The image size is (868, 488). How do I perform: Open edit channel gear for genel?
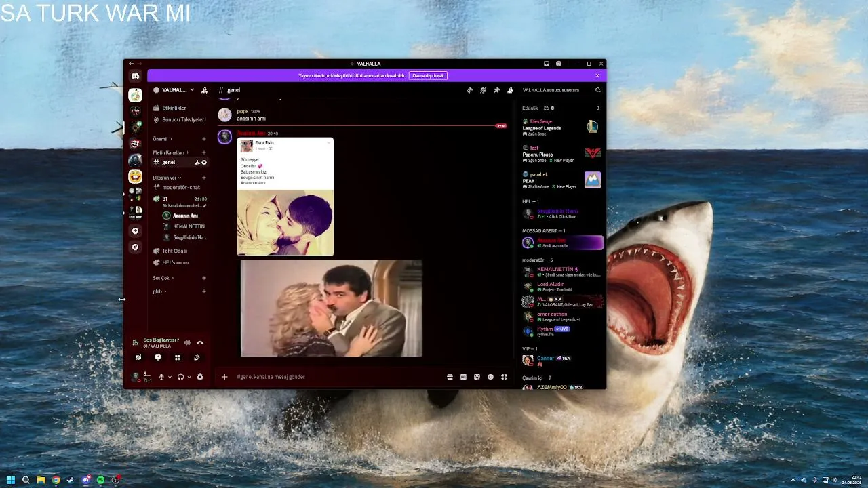click(x=204, y=163)
